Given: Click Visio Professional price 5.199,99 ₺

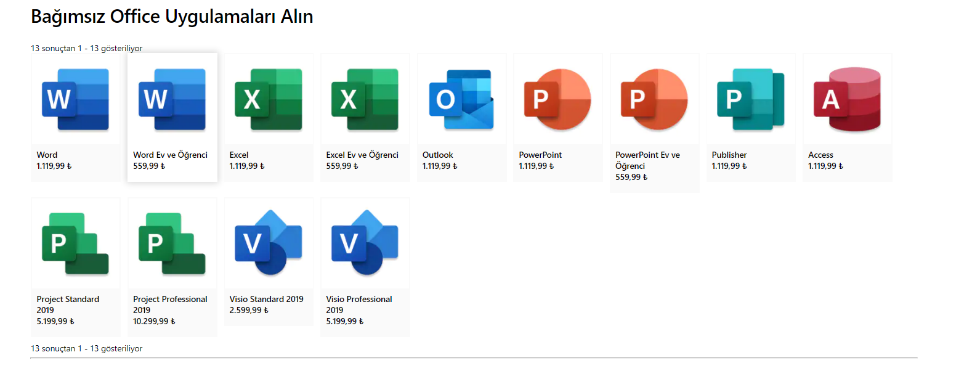Looking at the screenshot, I should [x=345, y=321].
